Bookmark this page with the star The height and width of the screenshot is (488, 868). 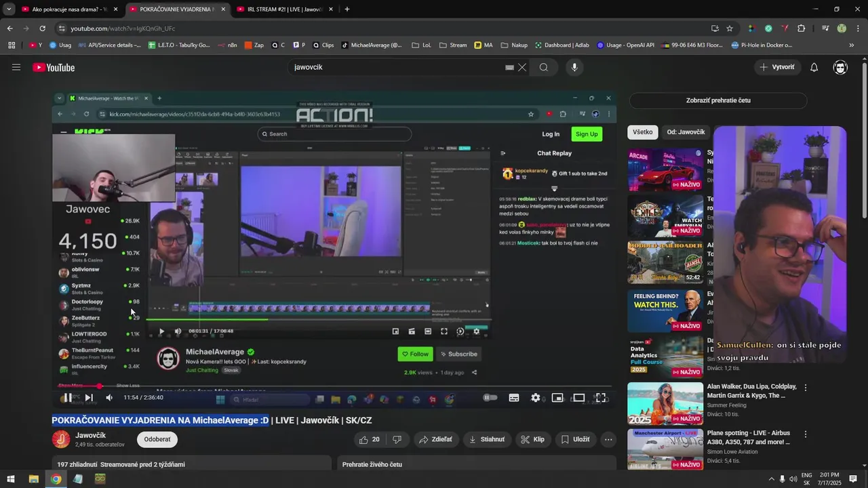730,28
